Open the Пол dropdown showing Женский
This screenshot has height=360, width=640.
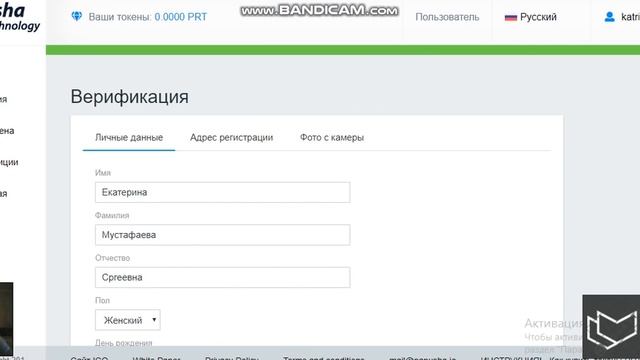click(x=128, y=320)
